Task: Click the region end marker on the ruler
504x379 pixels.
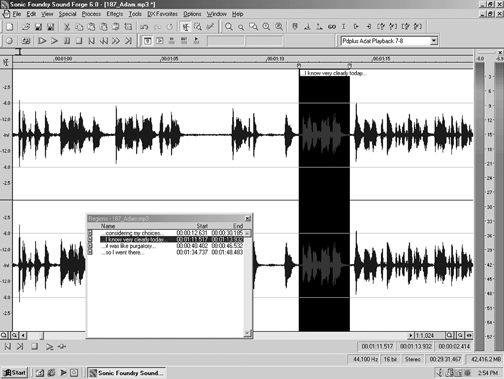Action: coord(349,66)
